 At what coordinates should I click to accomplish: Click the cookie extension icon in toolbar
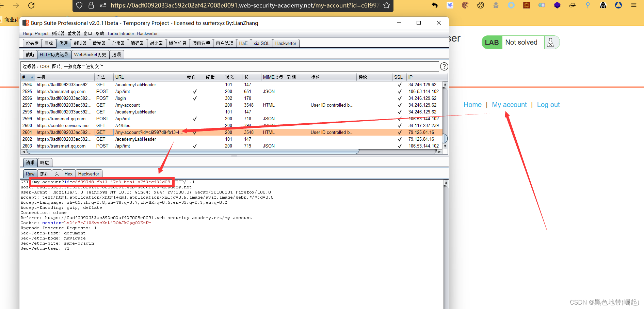[465, 5]
